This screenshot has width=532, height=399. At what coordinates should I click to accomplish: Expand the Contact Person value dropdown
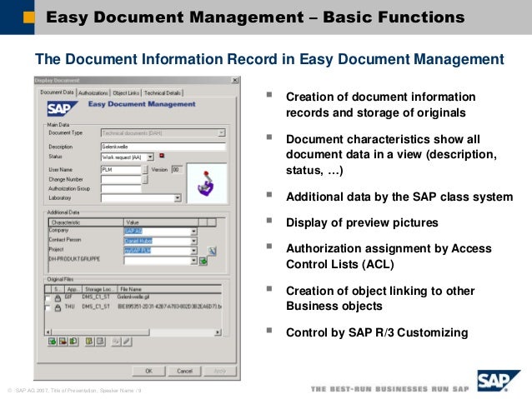click(193, 241)
